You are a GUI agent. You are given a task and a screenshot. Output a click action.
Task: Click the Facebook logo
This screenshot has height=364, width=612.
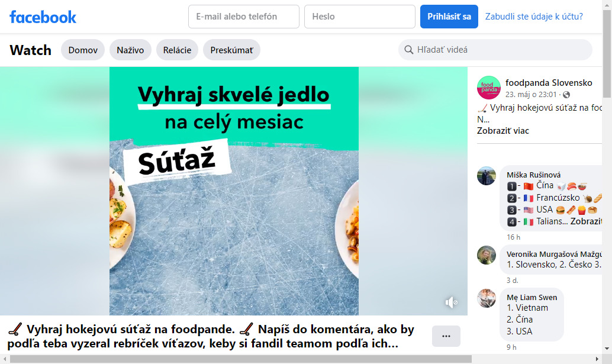[x=43, y=17]
